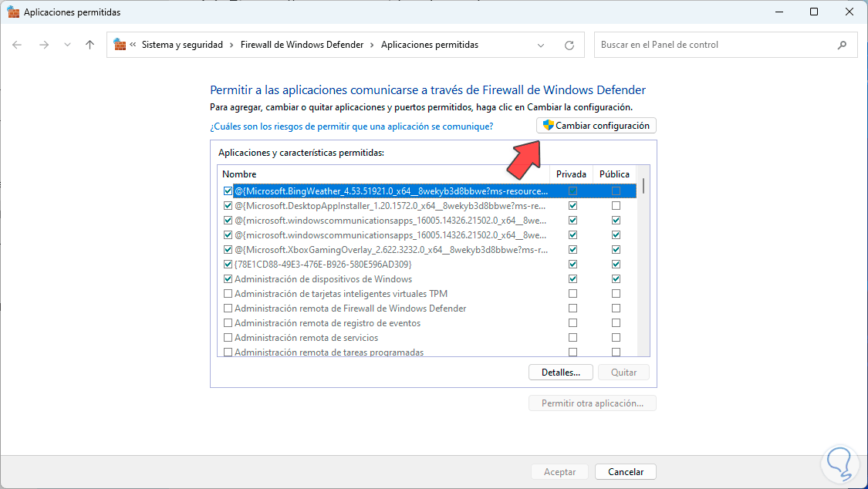
Task: Toggle Privada checkbox for XboxGamingOverlay
Action: 573,249
